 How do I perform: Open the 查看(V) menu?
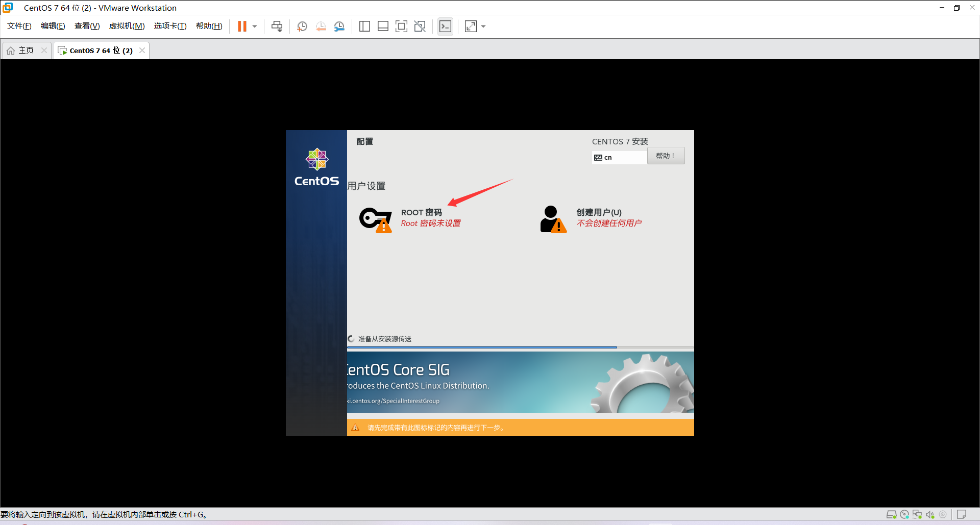87,26
